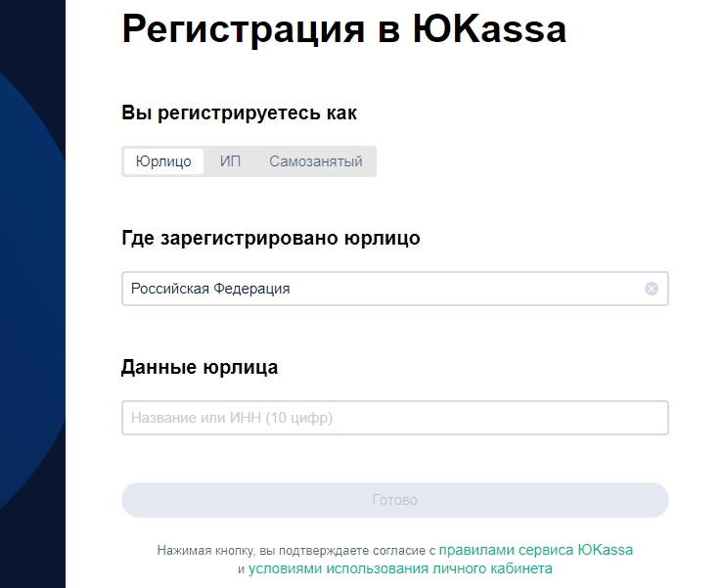The width and height of the screenshot is (724, 588).
Task: Switch to the ИП registration type
Action: 230,161
